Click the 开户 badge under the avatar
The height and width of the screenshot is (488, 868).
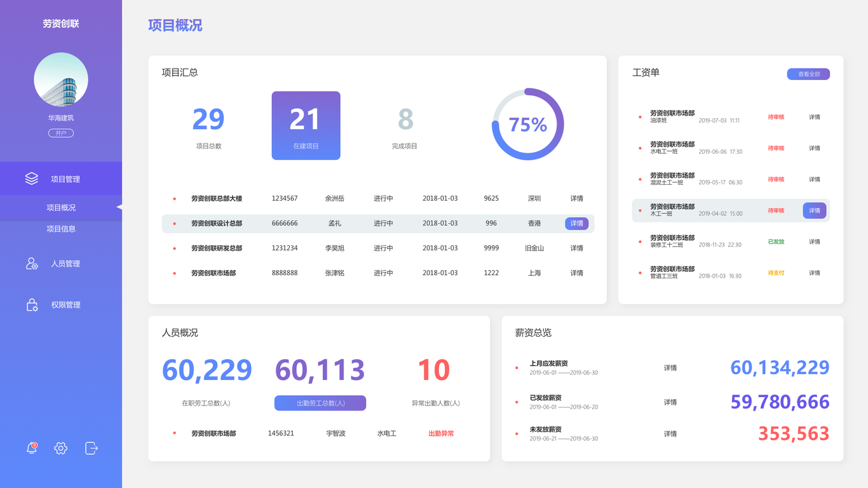coord(61,133)
